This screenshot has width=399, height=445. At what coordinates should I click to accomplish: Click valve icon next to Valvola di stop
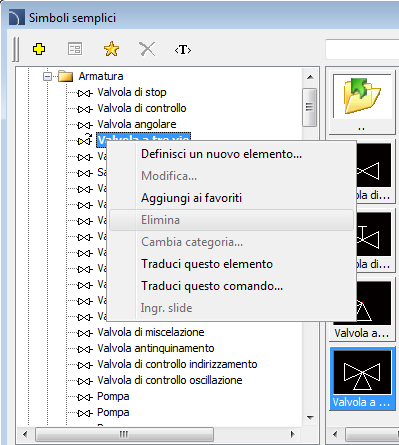85,93
